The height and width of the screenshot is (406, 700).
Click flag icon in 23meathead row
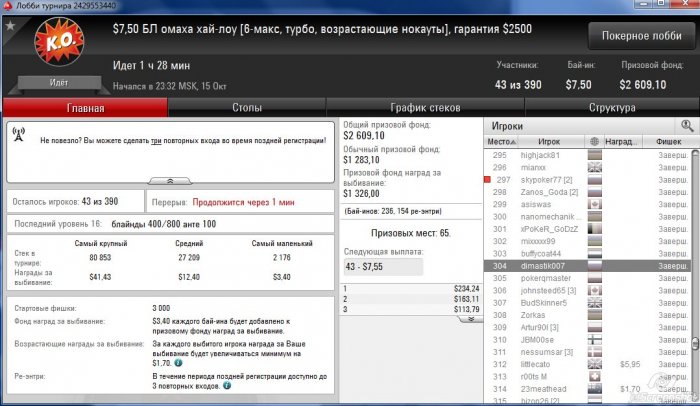[x=595, y=389]
